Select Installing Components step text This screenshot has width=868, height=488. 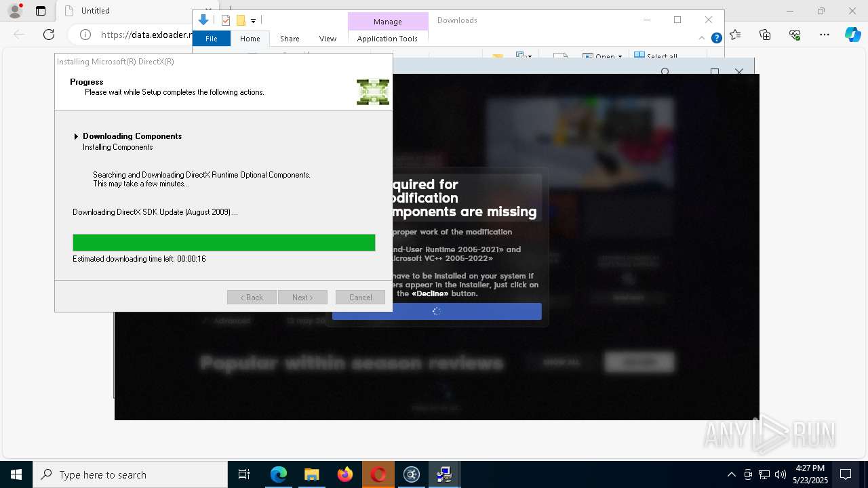(118, 147)
